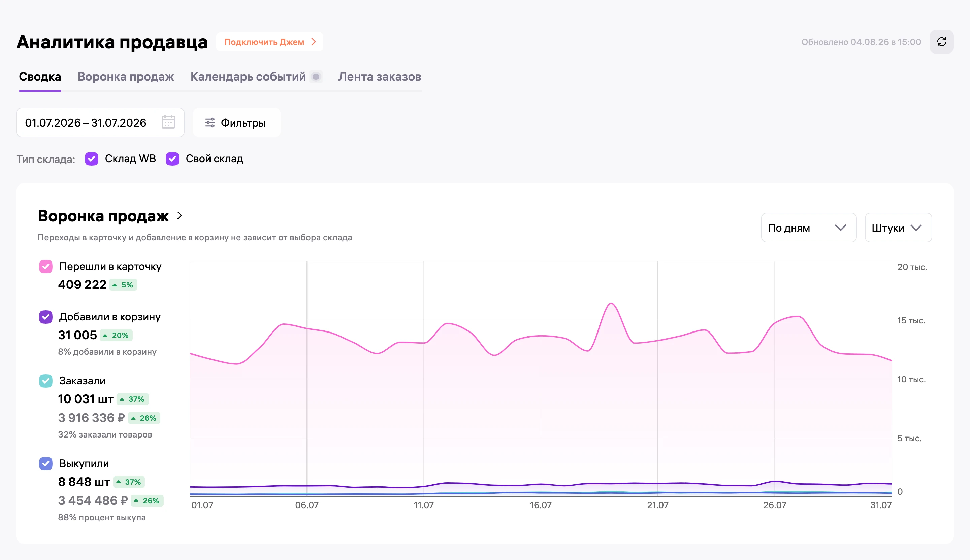The height and width of the screenshot is (560, 970).
Task: Click the 16.07 x-axis date label
Action: pyautogui.click(x=541, y=505)
